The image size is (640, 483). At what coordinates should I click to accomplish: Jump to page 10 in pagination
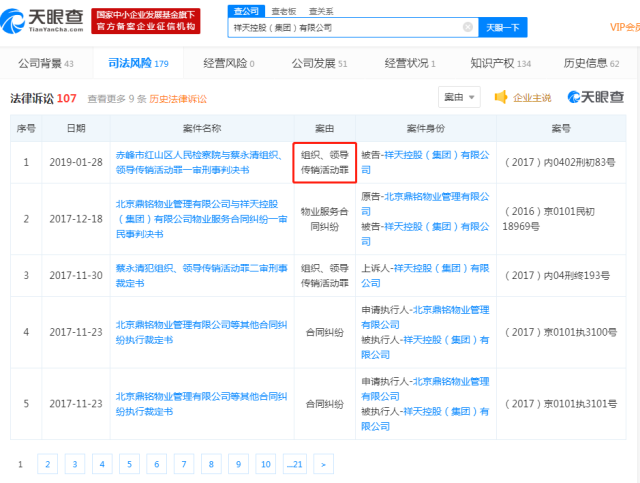265,464
